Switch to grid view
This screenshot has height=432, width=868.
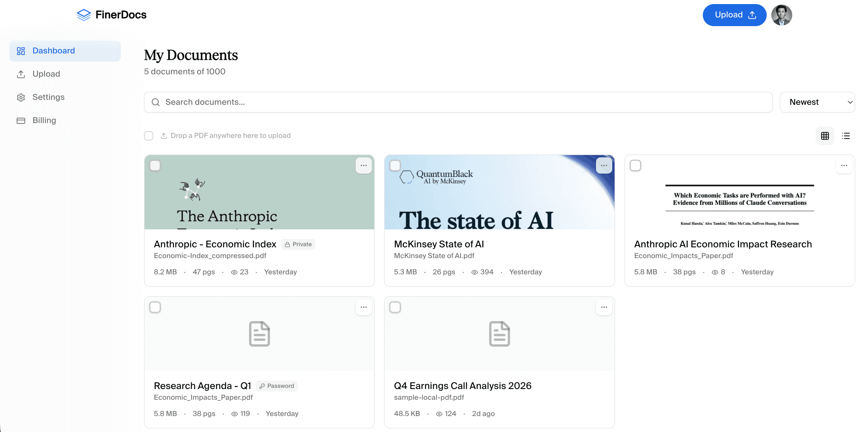pos(825,136)
